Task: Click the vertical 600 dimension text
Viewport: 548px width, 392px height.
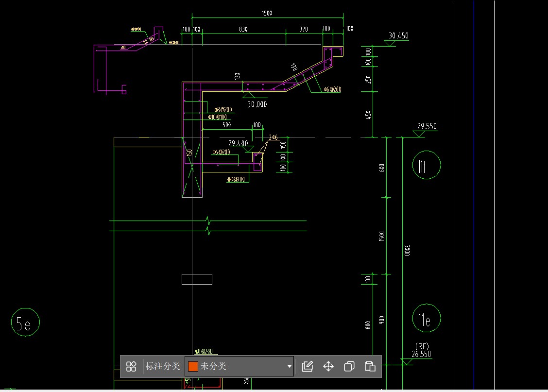Action: point(382,168)
